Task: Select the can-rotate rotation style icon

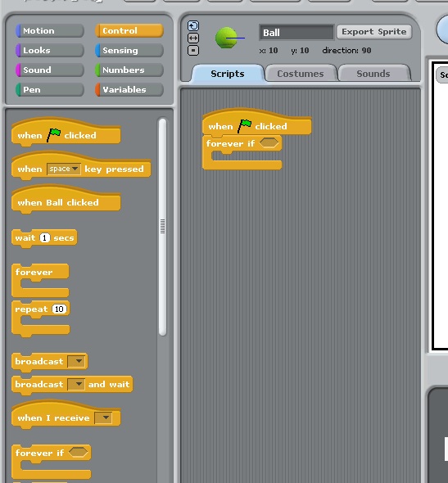Action: click(193, 26)
